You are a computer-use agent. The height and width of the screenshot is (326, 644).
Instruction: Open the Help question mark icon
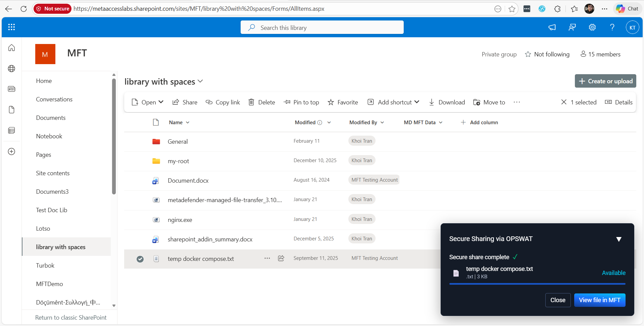pos(612,27)
